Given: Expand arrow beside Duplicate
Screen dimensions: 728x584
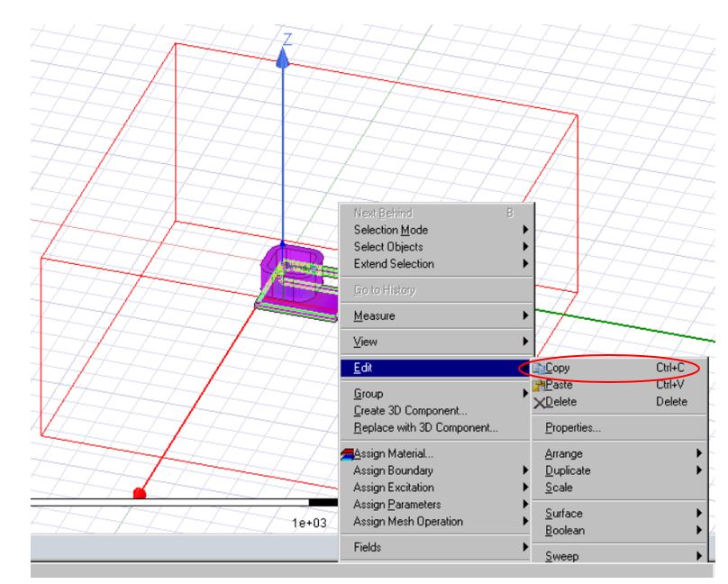Looking at the screenshot, I should click(699, 470).
